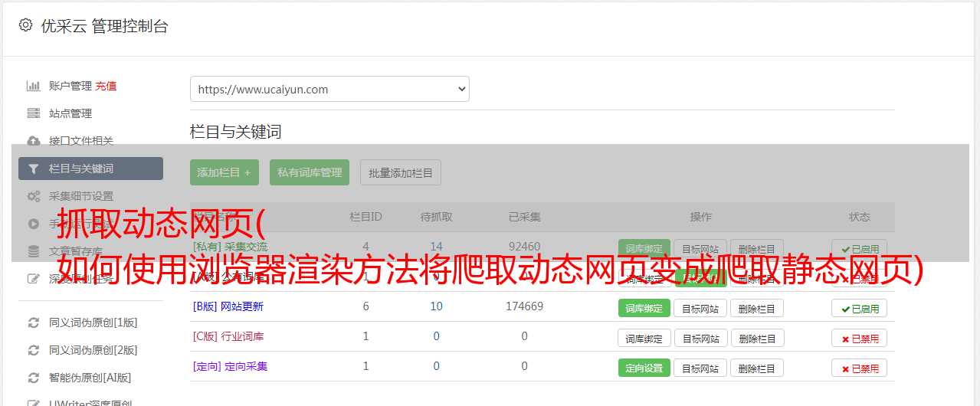Open the [B版] 网站更新 column link

tap(228, 306)
